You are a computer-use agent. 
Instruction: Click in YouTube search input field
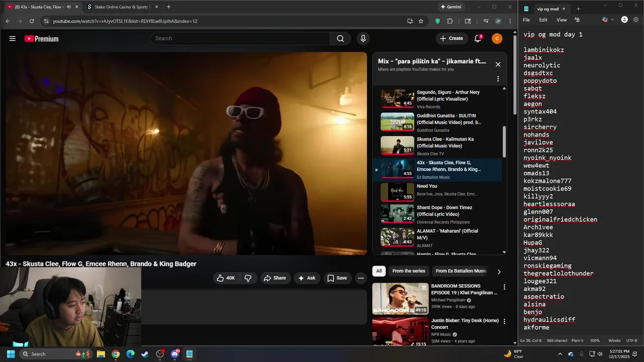pyautogui.click(x=240, y=39)
